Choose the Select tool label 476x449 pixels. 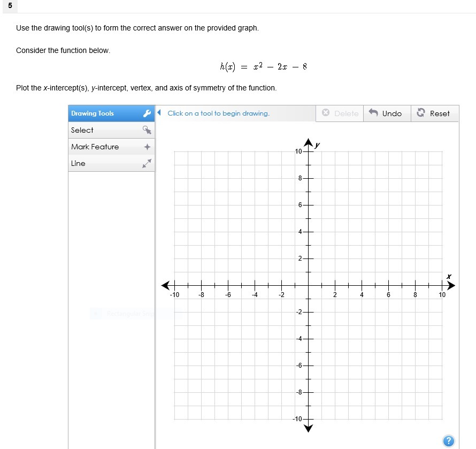82,130
